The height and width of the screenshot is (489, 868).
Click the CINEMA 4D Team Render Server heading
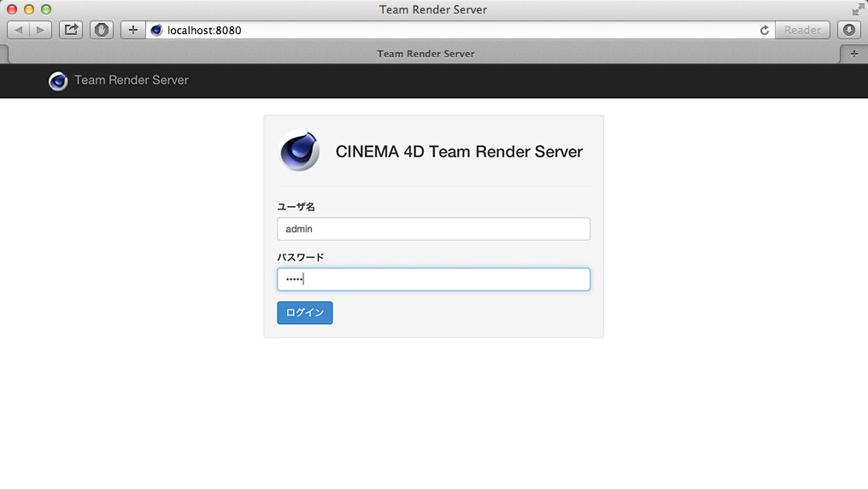[459, 151]
